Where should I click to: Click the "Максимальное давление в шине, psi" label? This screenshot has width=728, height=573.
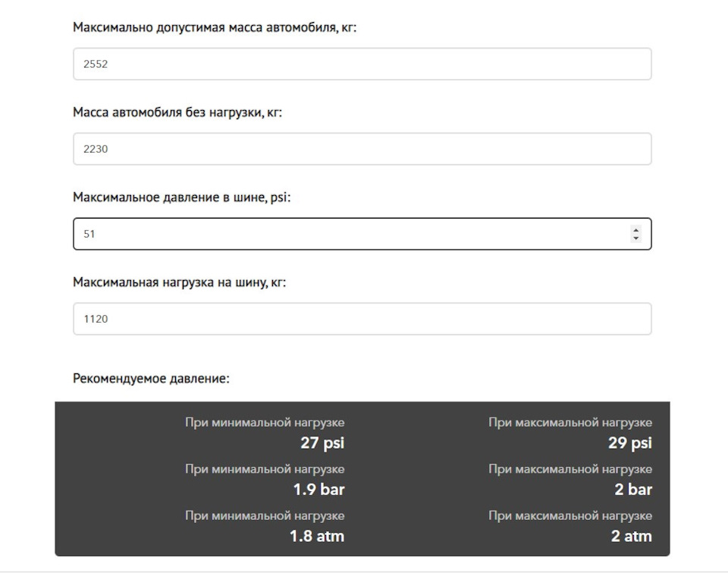pos(182,198)
